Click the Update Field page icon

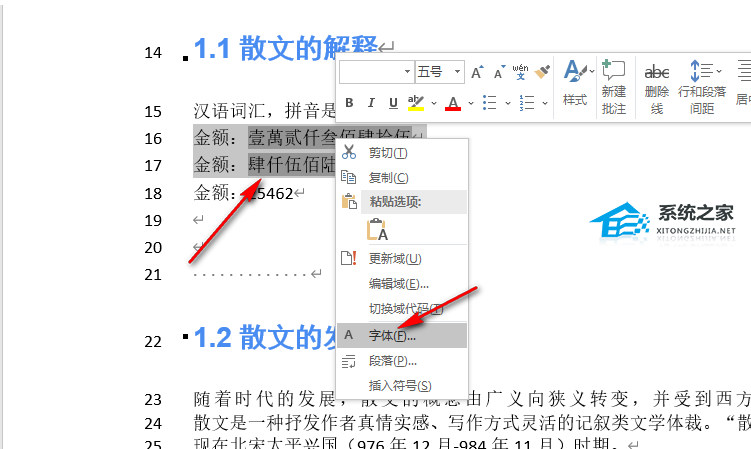coord(349,259)
